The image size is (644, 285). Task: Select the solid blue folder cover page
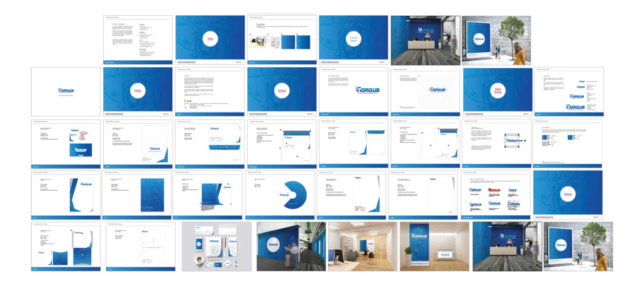(x=136, y=195)
